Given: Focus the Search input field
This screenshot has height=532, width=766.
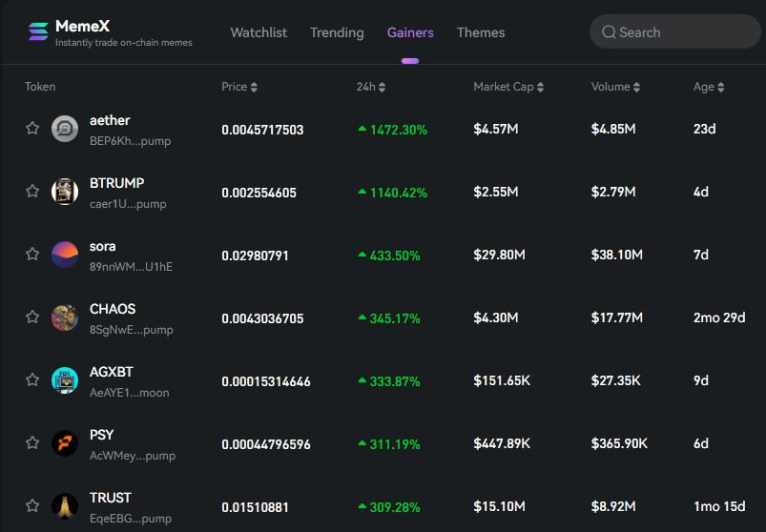Looking at the screenshot, I should pyautogui.click(x=675, y=31).
